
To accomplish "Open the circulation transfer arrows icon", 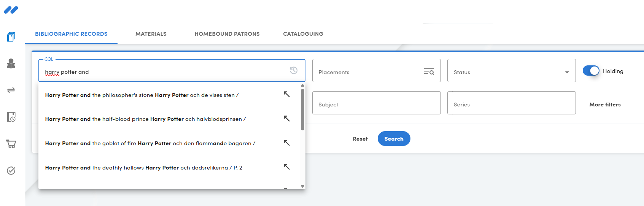I will click(x=11, y=90).
